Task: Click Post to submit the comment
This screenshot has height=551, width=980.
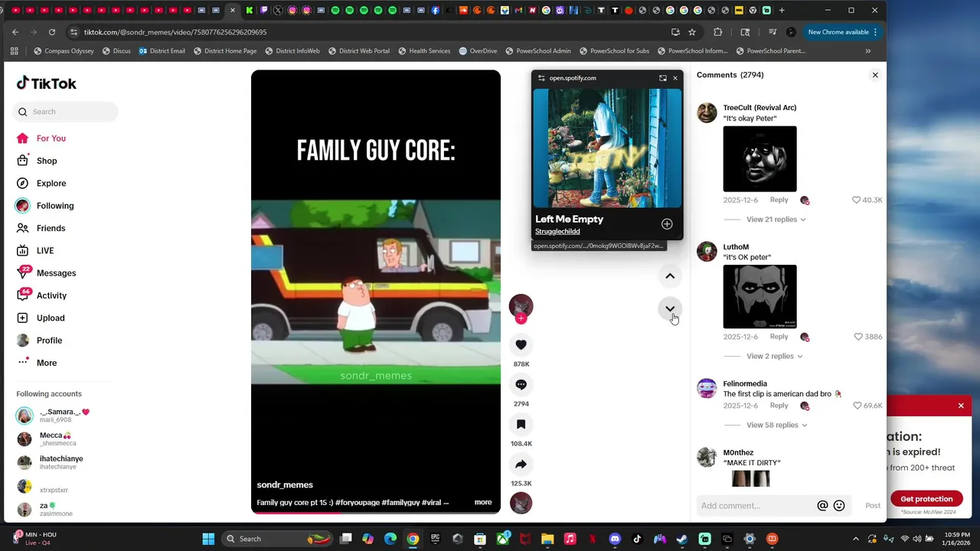Action: 873,506
